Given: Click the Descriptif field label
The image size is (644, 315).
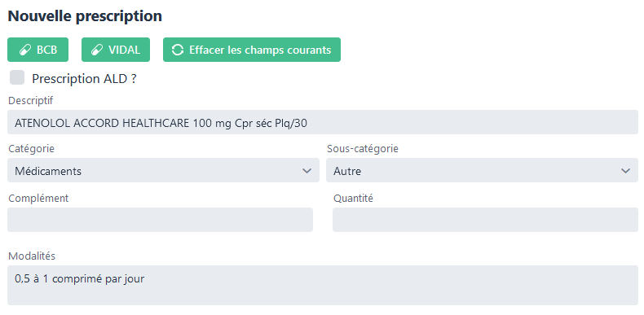Looking at the screenshot, I should [31, 100].
